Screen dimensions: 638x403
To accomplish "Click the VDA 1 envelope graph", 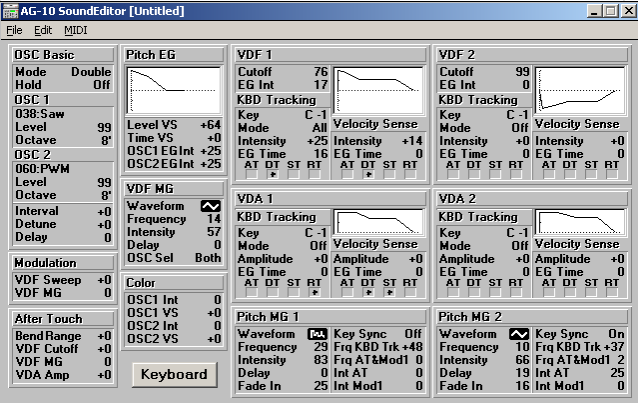I will 378,222.
